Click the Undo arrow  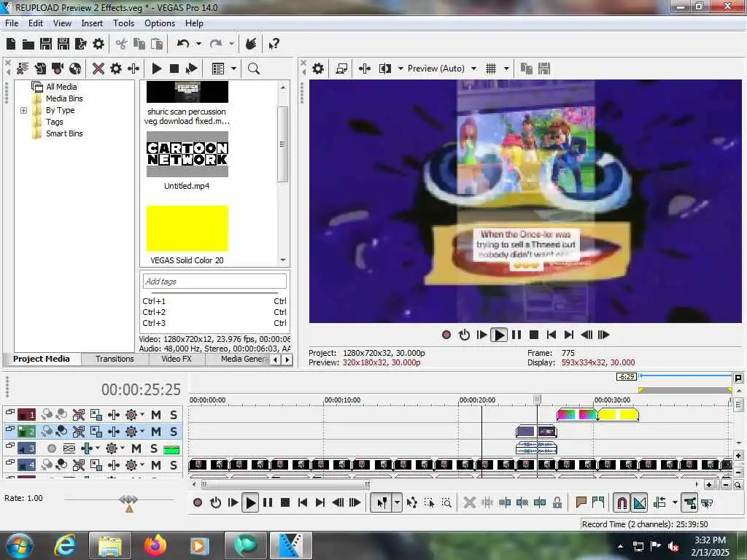183,44
